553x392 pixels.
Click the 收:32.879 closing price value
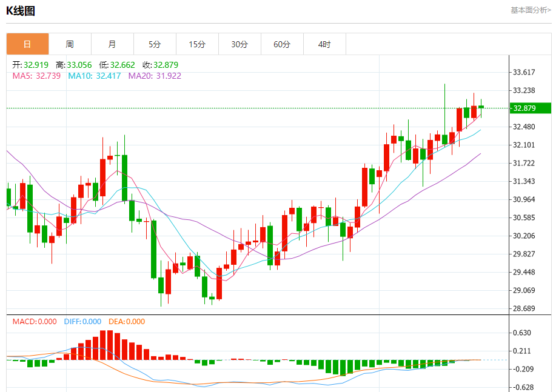coord(160,65)
